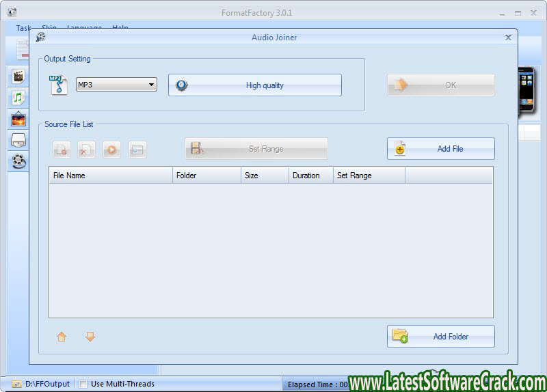The image size is (547, 392).
Task: Click the remove file icon in toolbar
Action: 62,150
